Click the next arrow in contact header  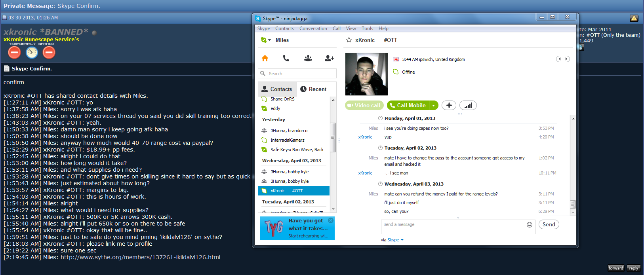click(x=566, y=59)
